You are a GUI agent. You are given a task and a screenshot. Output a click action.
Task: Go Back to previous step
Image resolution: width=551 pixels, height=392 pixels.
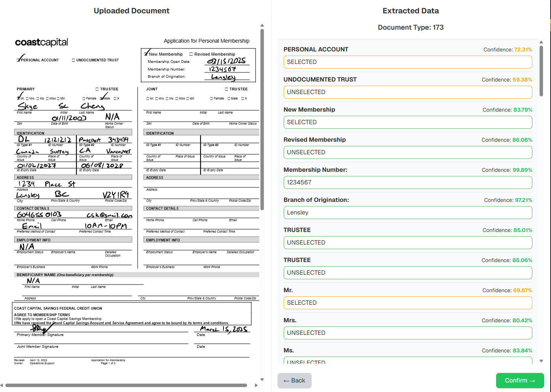click(x=294, y=381)
